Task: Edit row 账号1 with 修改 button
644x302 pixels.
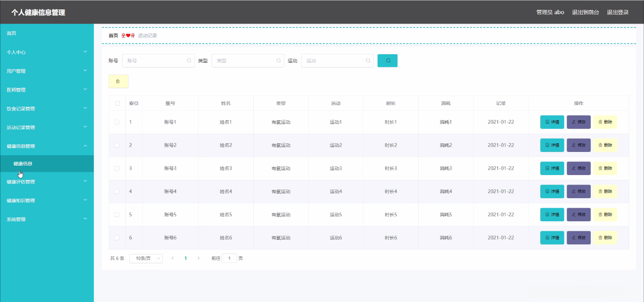Action: 578,122
